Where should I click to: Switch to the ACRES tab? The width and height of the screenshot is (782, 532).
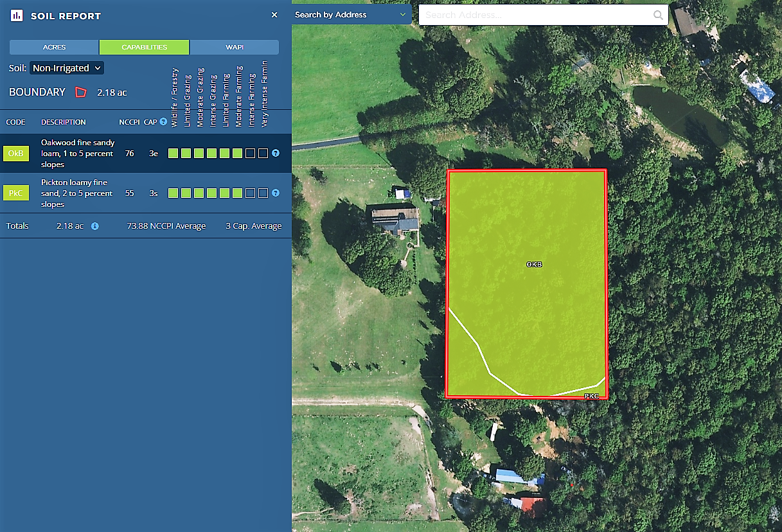pos(54,48)
